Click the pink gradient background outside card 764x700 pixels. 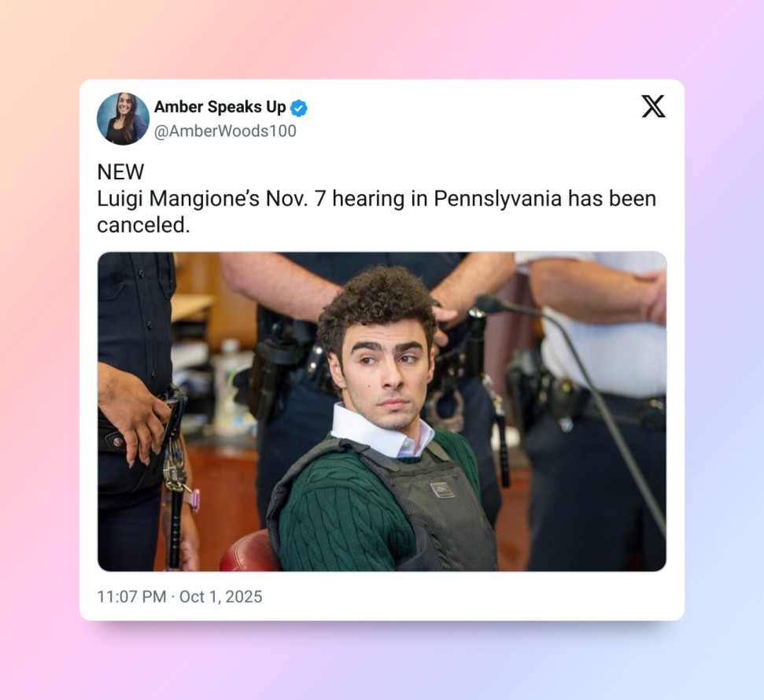point(39,341)
